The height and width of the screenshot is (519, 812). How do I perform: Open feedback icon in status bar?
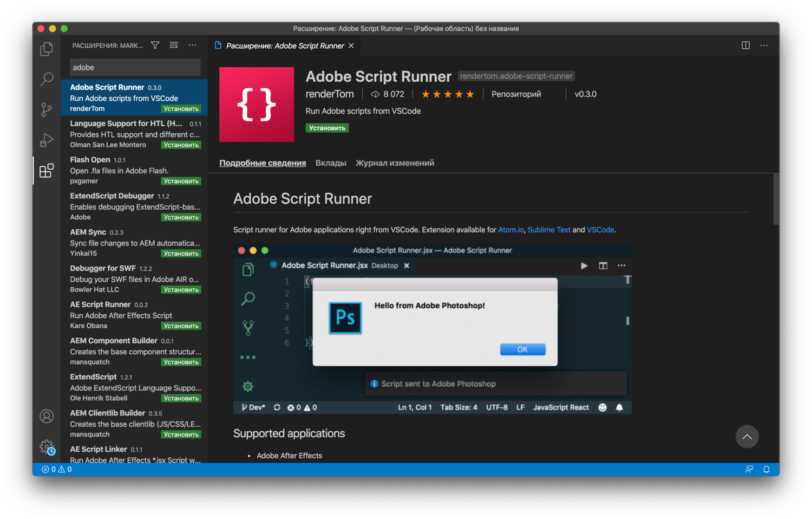click(749, 469)
